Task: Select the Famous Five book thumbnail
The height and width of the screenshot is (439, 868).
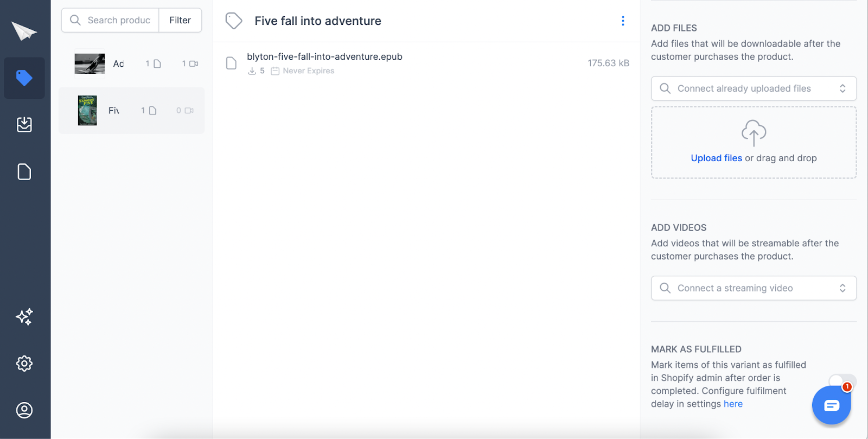Action: pyautogui.click(x=87, y=111)
